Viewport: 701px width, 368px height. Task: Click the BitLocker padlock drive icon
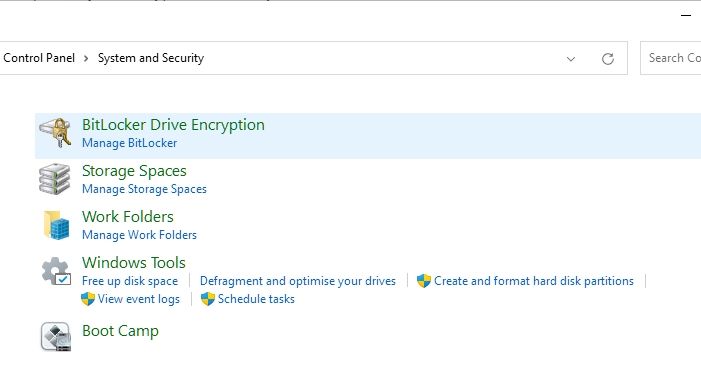[x=55, y=133]
